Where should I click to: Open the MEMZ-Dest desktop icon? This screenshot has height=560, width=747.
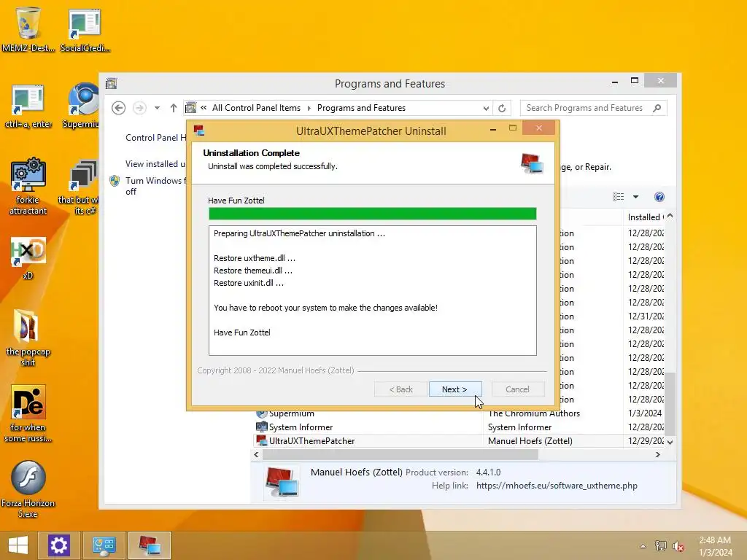click(x=28, y=28)
